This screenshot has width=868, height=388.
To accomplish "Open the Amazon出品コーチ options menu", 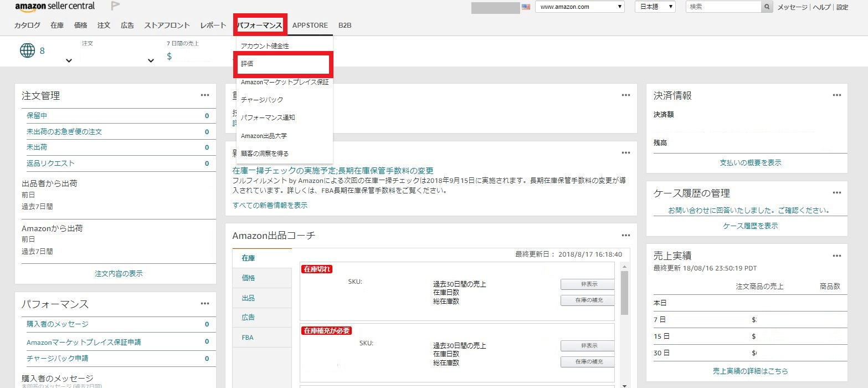I will coord(626,236).
